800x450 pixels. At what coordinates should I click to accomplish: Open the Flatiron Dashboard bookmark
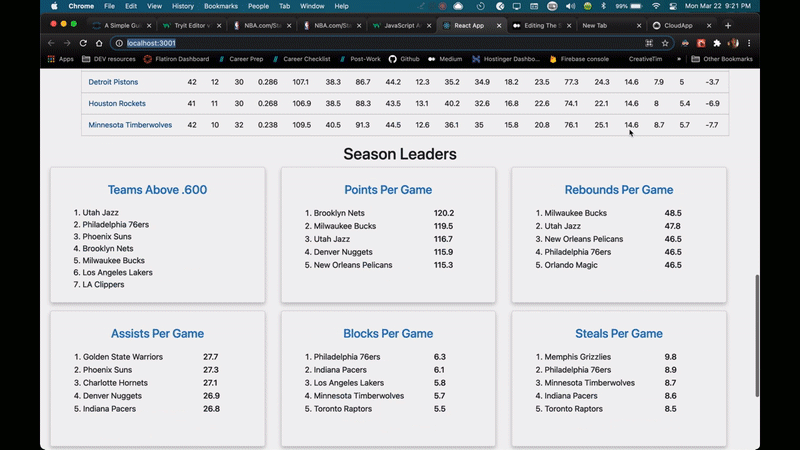tap(177, 59)
